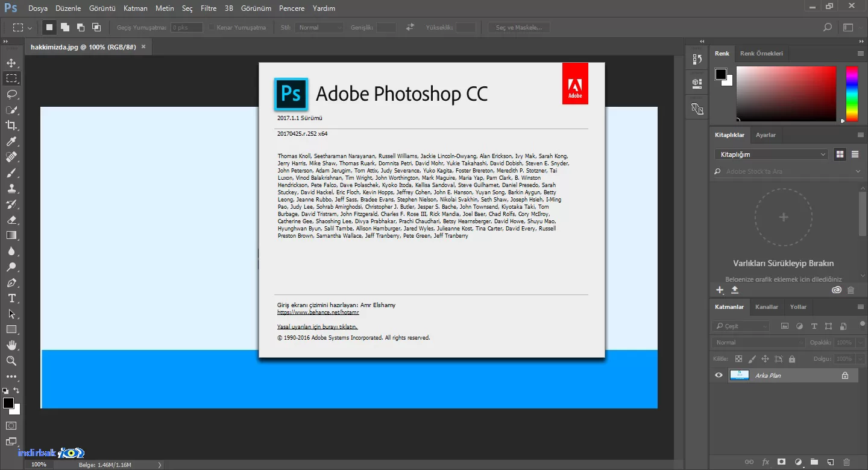This screenshot has height=470, width=868.
Task: Switch to the Kanallar tab
Action: [767, 306]
